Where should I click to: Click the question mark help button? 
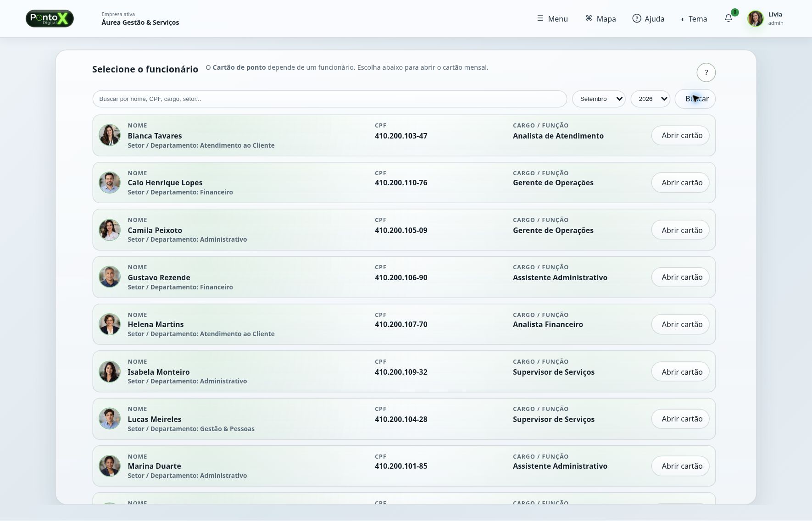pos(706,72)
